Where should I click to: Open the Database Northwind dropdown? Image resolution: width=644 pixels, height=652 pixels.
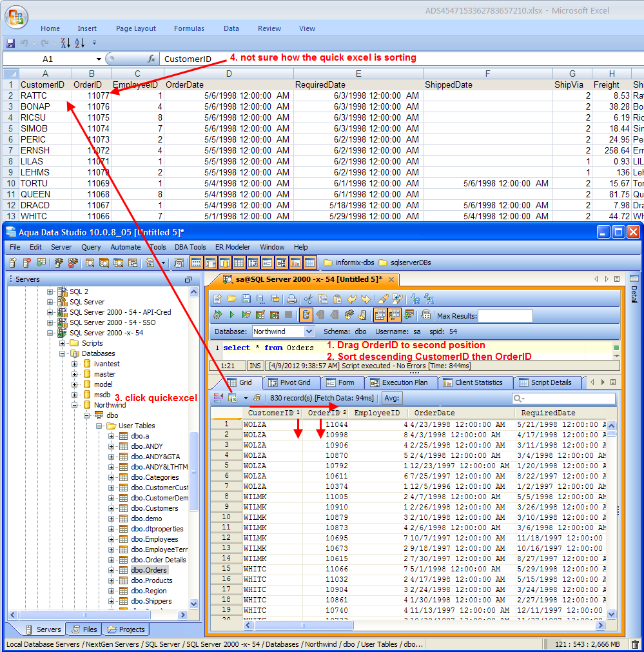pyautogui.click(x=309, y=331)
